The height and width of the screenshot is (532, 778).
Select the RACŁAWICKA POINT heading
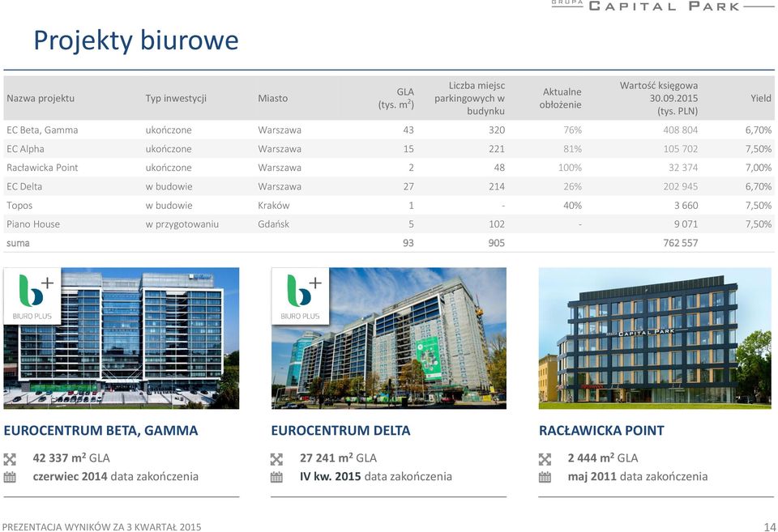pos(601,430)
